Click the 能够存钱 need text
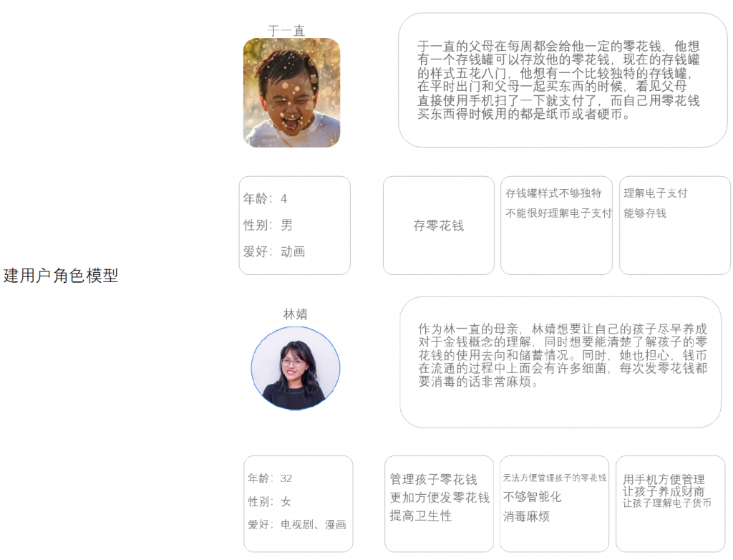Viewport: 733px width, 560px height. click(645, 213)
